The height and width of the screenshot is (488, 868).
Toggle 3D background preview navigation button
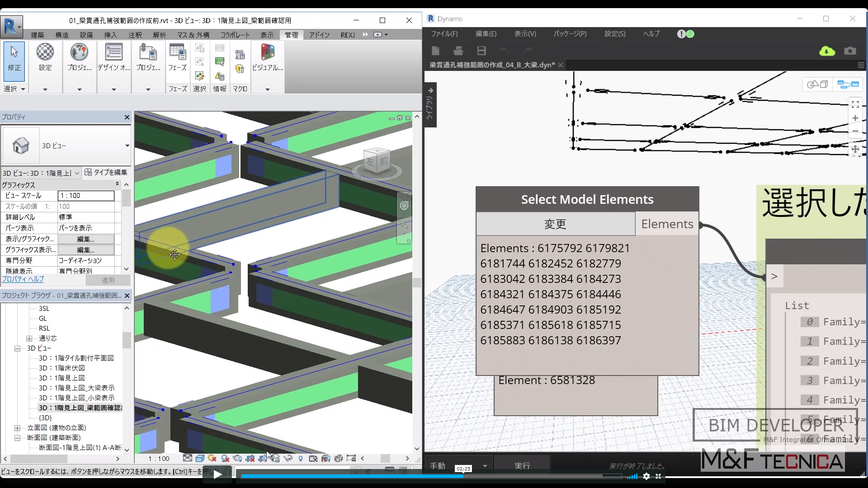(x=817, y=84)
